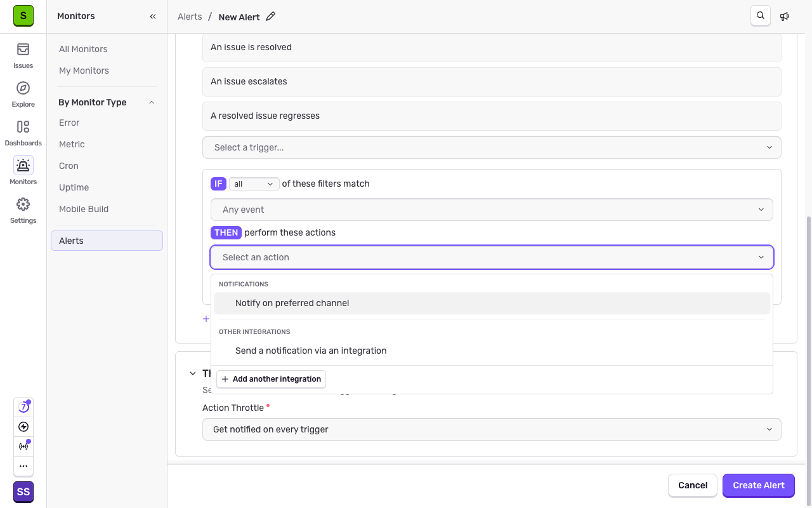The image size is (812, 508).
Task: Open Dashboards from the left rail
Action: (23, 133)
